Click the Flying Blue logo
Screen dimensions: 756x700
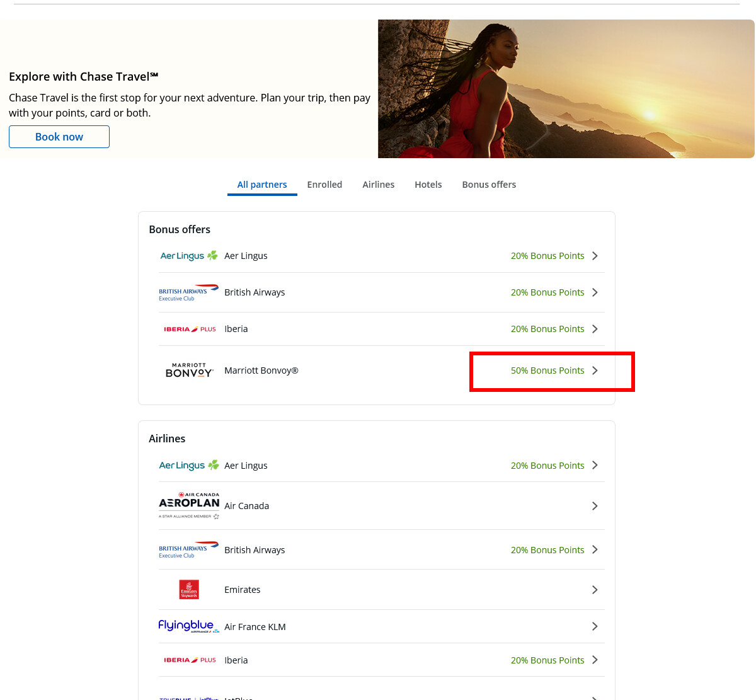click(189, 626)
